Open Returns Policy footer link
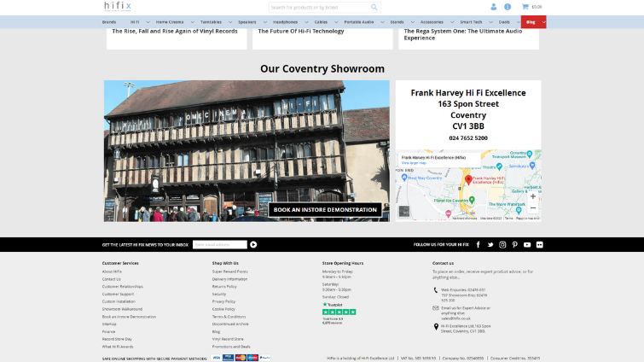Screen dimensions: 644x362 point(224,286)
